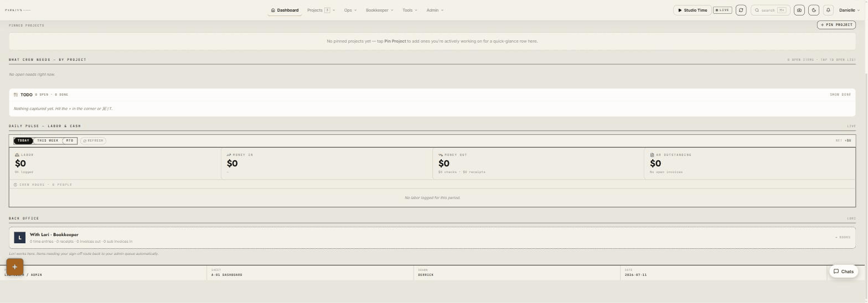Click the Money In trend icon
The image size is (868, 303).
click(229, 155)
